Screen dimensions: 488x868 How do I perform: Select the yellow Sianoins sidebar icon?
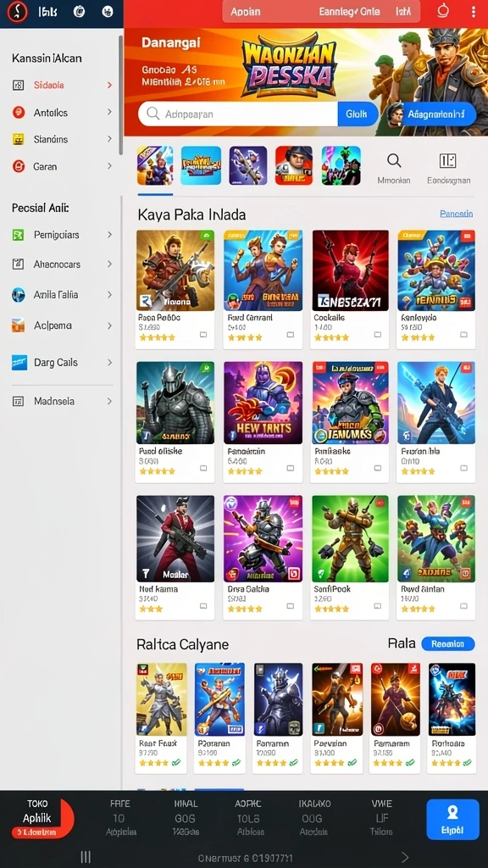point(19,140)
